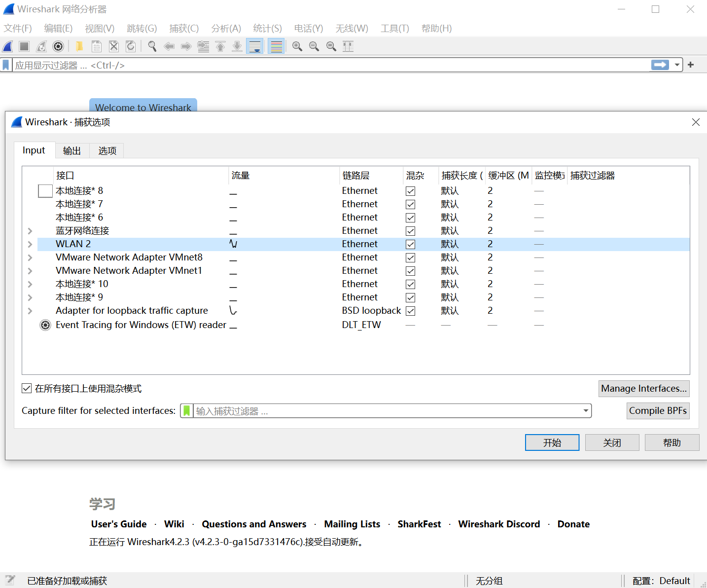The image size is (707, 588).
Task: Focus the 应用显示过滤器 input field
Action: pyautogui.click(x=331, y=65)
